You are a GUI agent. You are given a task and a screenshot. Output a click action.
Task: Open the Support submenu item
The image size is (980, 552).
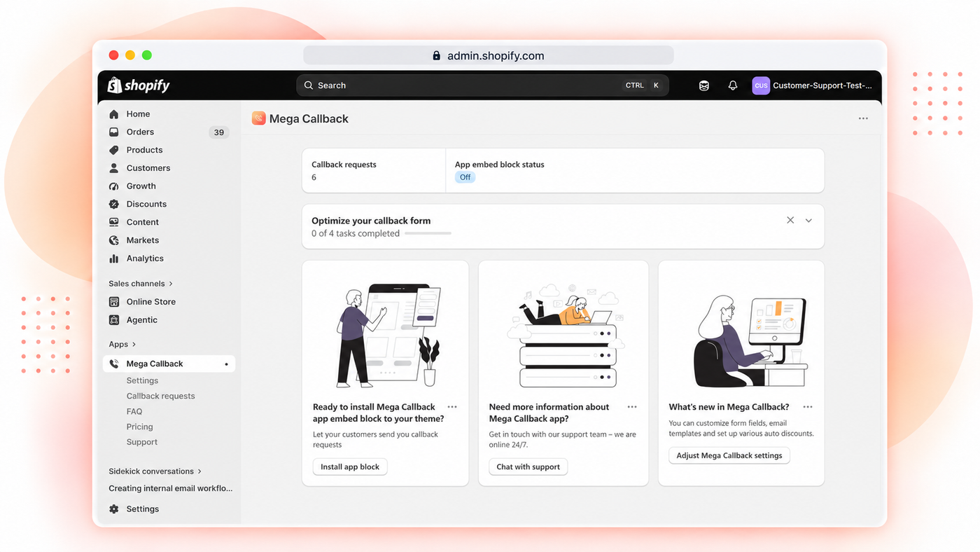point(142,442)
